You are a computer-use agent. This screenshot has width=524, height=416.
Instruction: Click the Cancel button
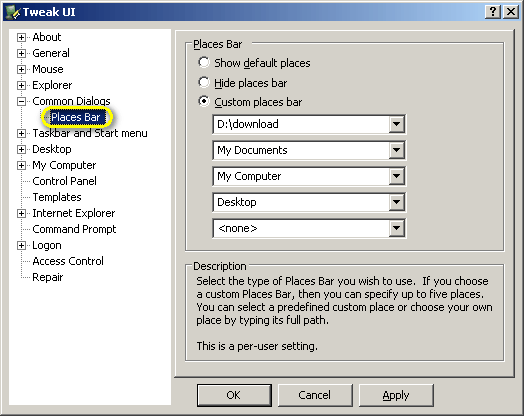pyautogui.click(x=315, y=395)
